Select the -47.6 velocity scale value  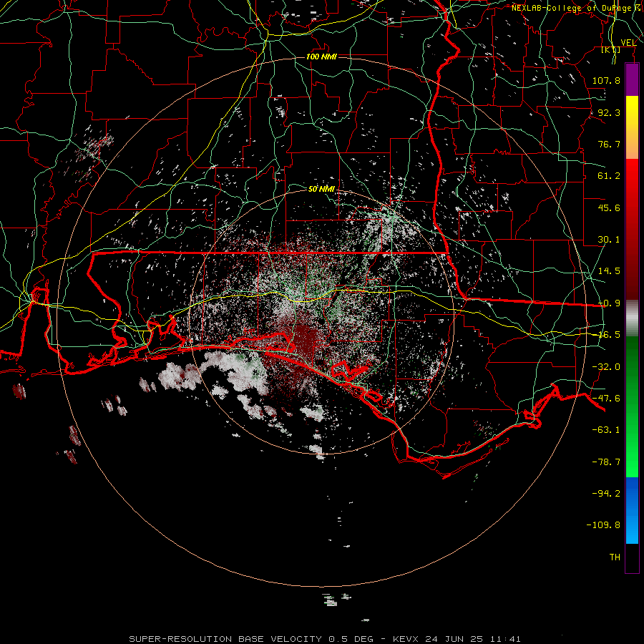tap(606, 399)
